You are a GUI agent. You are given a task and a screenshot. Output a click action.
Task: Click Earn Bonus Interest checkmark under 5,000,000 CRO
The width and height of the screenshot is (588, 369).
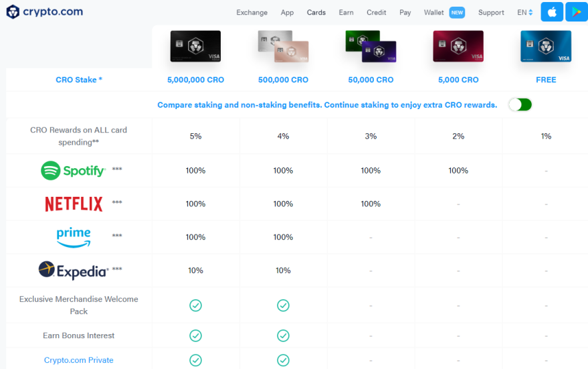coord(195,336)
